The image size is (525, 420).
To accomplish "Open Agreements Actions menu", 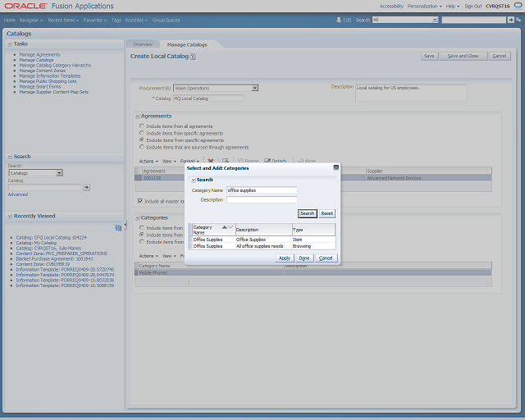I will click(148, 161).
